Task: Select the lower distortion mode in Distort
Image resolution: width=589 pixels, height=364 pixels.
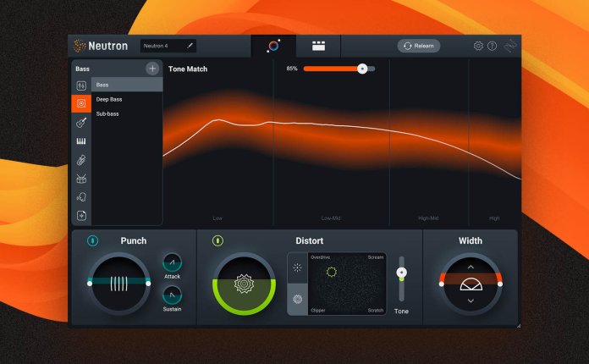Action: (297, 300)
